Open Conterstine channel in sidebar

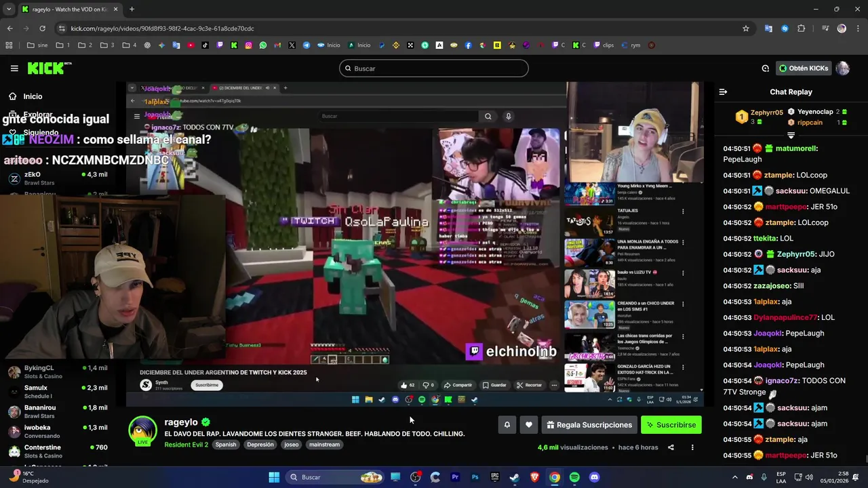click(58, 451)
